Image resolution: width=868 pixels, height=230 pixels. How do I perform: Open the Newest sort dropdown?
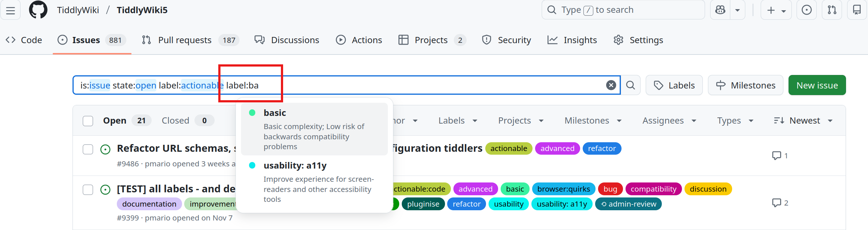coord(804,121)
